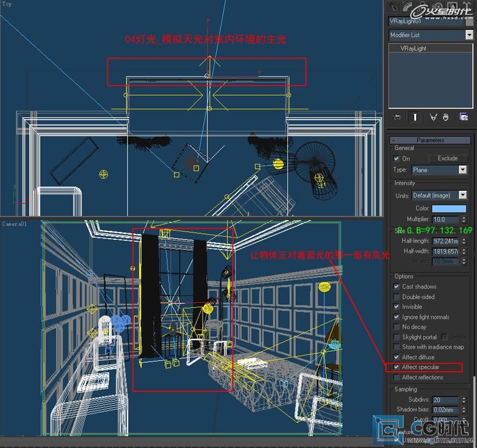Open Units dropdown showing Default (image)
Viewport: 477px width, 448px height.
tap(463, 195)
